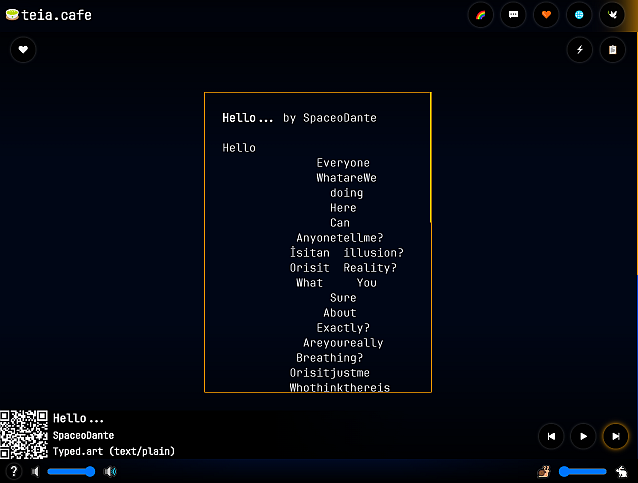Image resolution: width=638 pixels, height=483 pixels.
Task: Click the snail slow-speed icon
Action: (x=544, y=472)
